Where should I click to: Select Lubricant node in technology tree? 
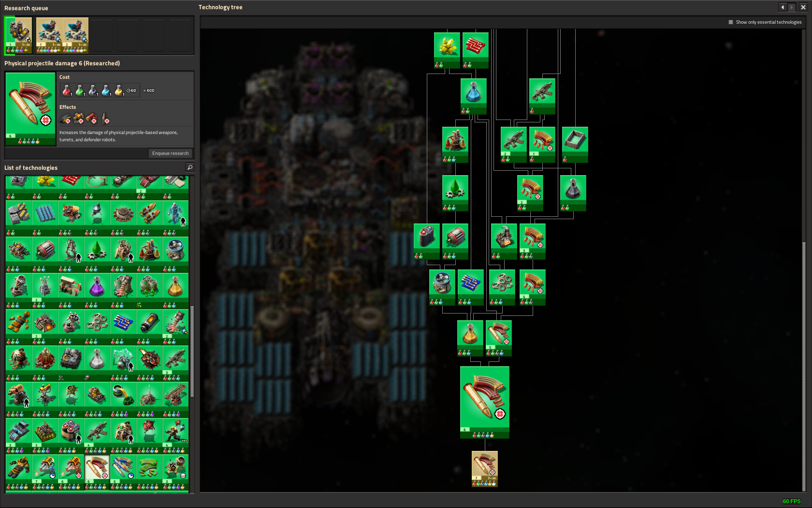[x=455, y=193]
